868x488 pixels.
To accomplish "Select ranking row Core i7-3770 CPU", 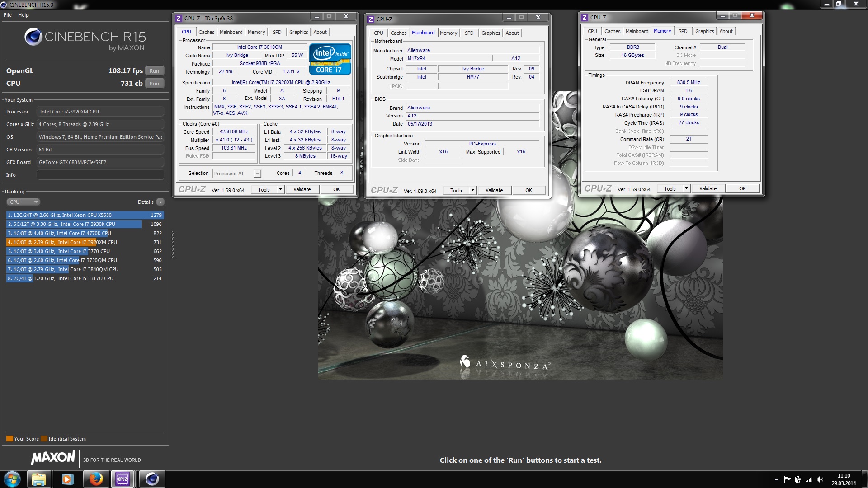I will click(x=85, y=251).
